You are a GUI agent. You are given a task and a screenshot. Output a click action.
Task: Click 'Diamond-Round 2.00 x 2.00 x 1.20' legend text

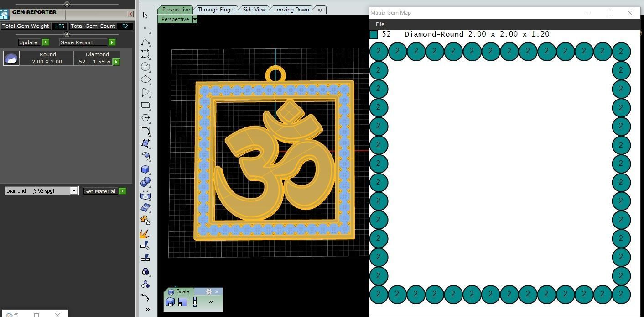point(477,34)
